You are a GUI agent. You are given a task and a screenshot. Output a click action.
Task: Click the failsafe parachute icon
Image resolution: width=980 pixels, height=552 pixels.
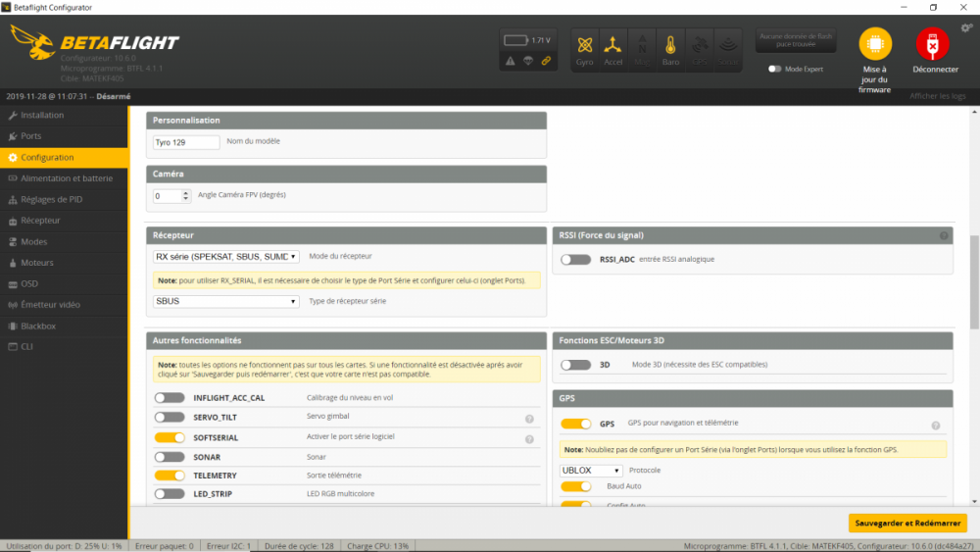[528, 61]
